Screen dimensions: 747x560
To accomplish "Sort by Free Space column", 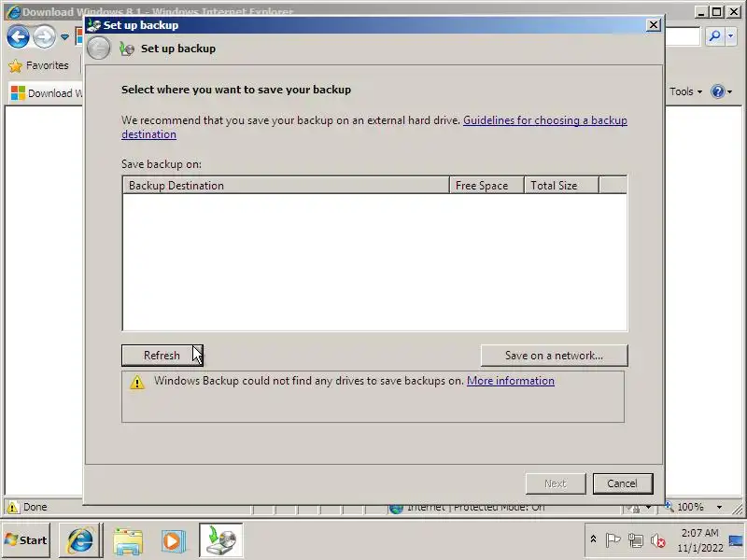I will pyautogui.click(x=486, y=185).
